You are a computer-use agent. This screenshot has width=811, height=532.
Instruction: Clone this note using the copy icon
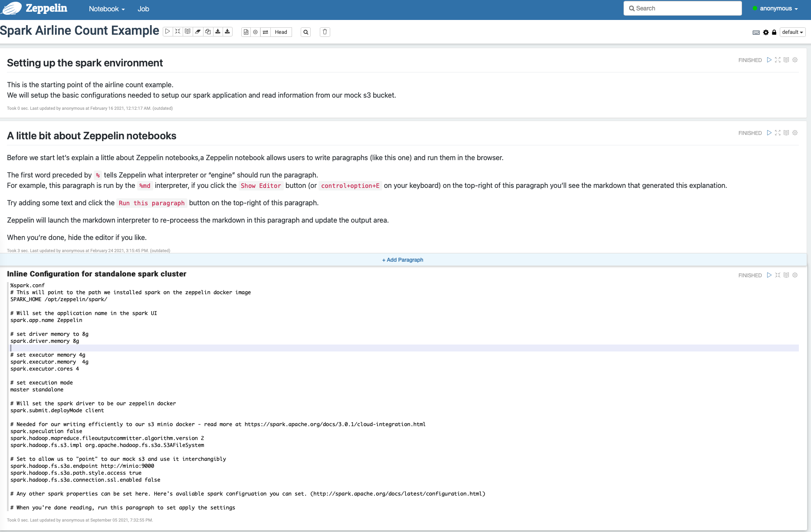[208, 32]
